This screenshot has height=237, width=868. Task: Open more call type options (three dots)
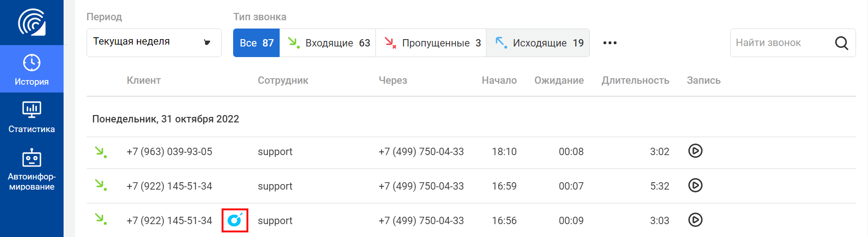pyautogui.click(x=610, y=43)
